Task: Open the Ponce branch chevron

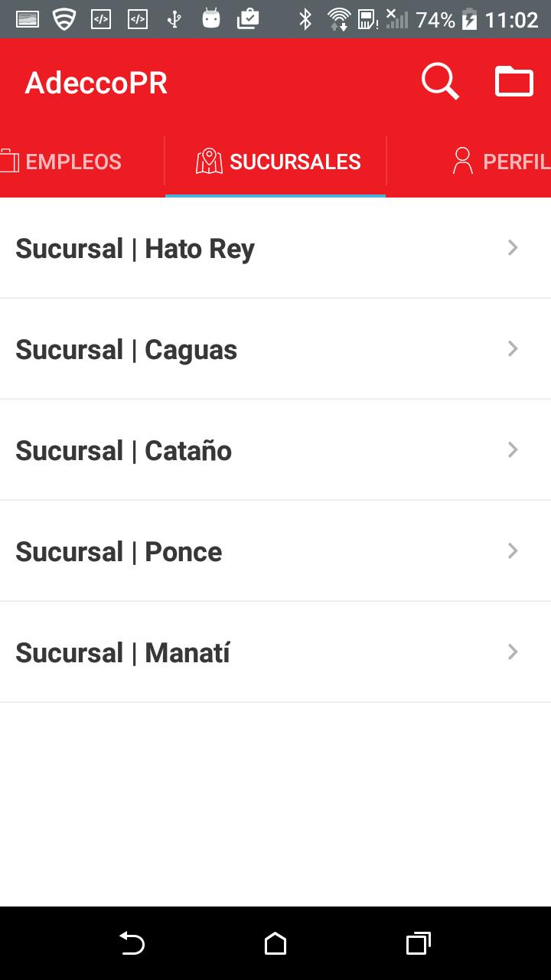Action: tap(513, 551)
